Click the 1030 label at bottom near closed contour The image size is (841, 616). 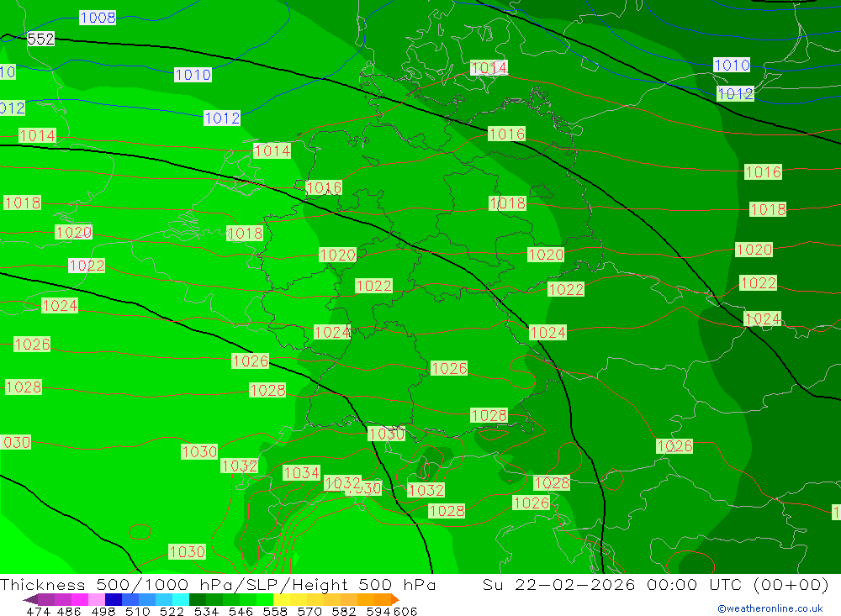187,551
